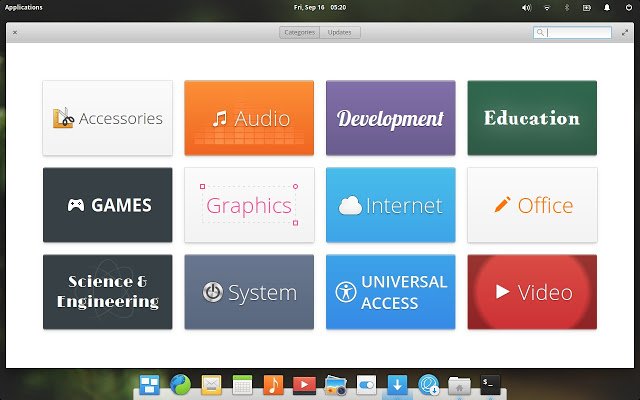Browse the Development category

coord(391,118)
